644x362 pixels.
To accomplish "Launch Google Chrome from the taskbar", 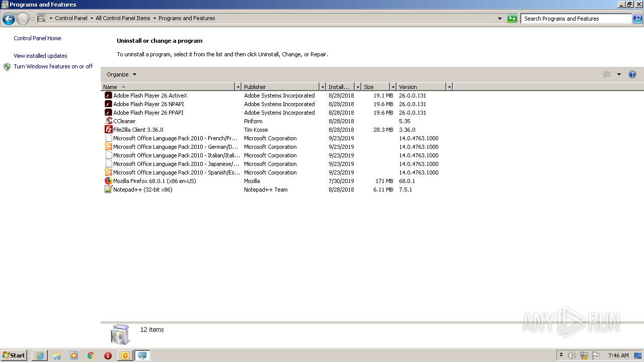I will 91,355.
